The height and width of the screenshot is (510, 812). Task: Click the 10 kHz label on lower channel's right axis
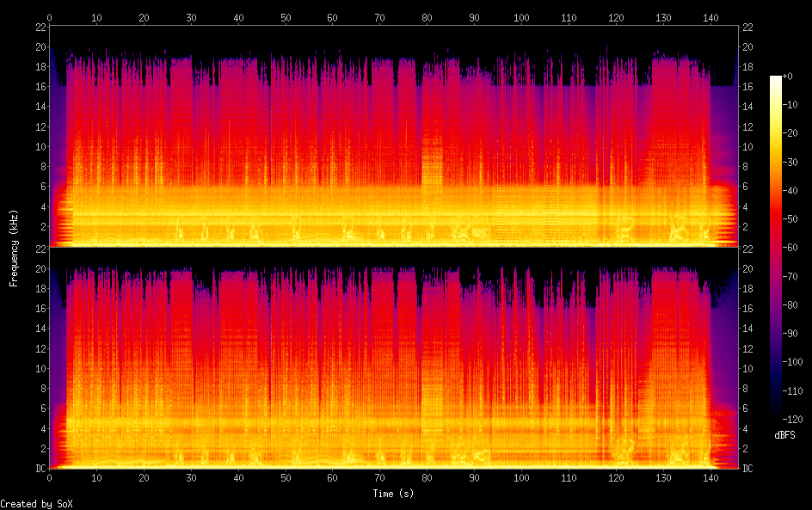pos(748,368)
